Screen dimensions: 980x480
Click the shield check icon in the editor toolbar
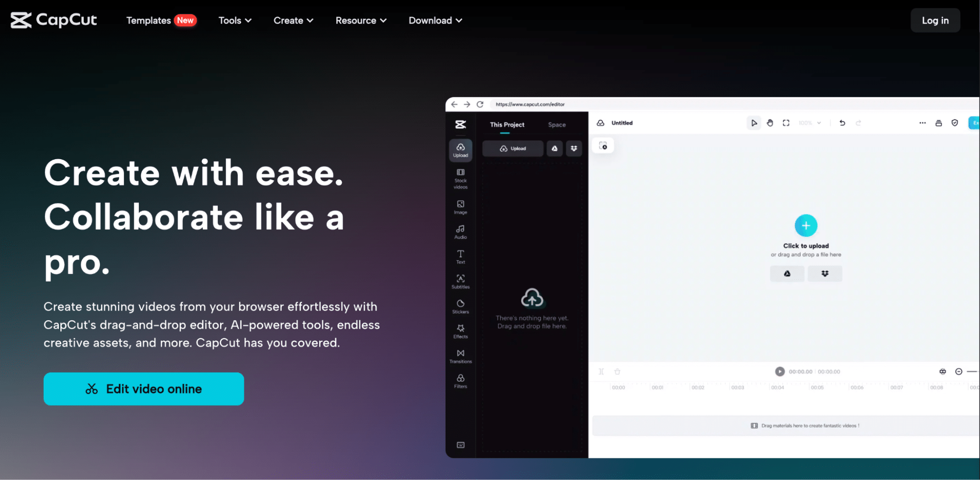[955, 123]
